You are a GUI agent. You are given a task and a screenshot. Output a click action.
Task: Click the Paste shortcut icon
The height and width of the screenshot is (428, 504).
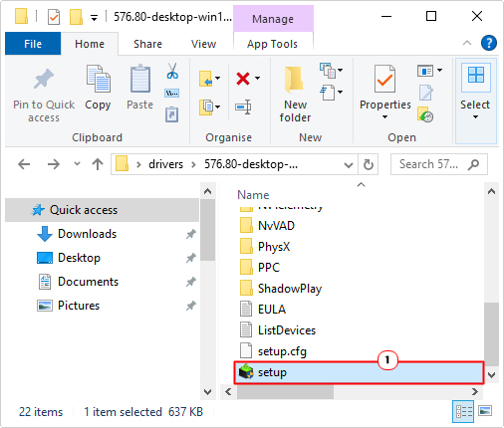click(x=172, y=114)
